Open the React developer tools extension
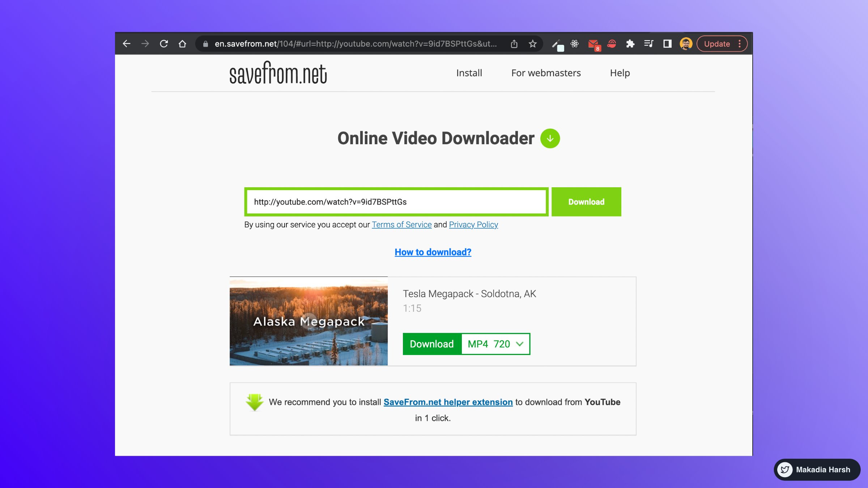 coord(575,44)
